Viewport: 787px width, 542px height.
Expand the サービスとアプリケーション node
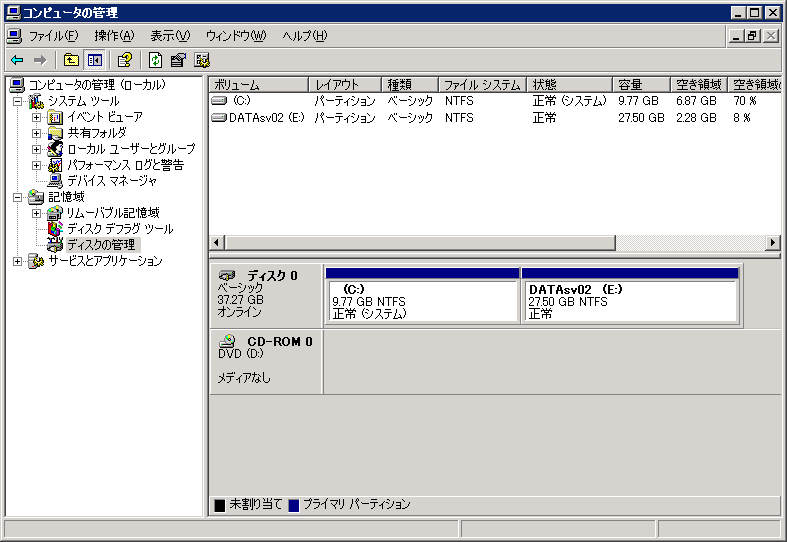(x=17, y=261)
